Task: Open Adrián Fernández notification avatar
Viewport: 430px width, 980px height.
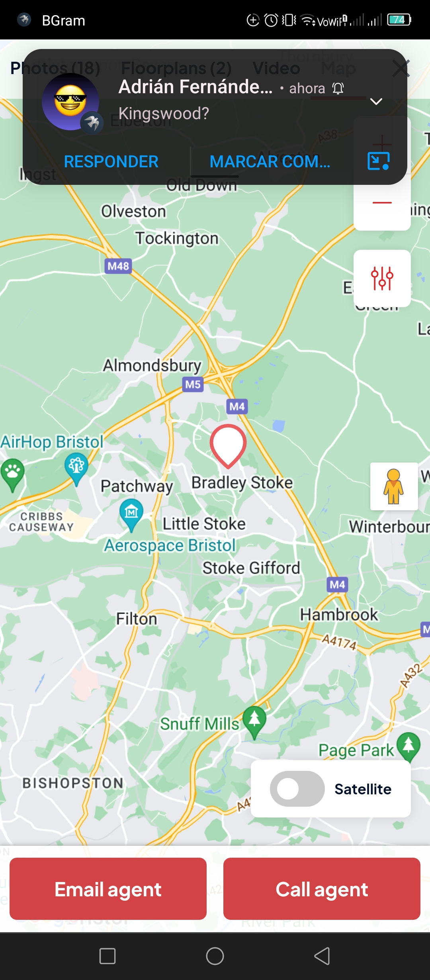Action: coord(71,102)
